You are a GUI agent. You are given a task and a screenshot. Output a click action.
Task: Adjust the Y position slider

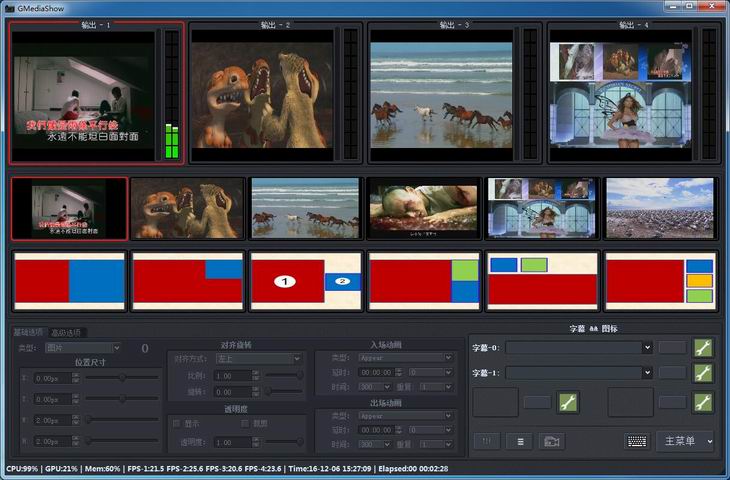(122, 399)
